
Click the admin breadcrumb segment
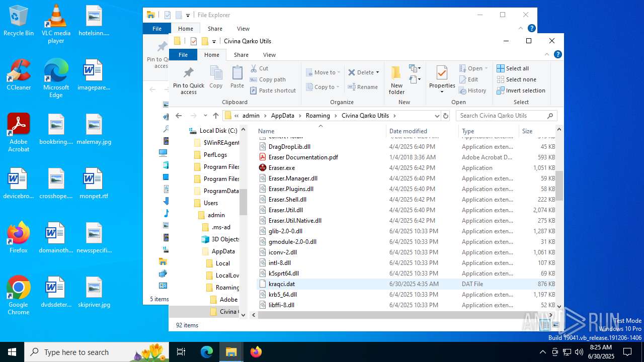pos(251,116)
